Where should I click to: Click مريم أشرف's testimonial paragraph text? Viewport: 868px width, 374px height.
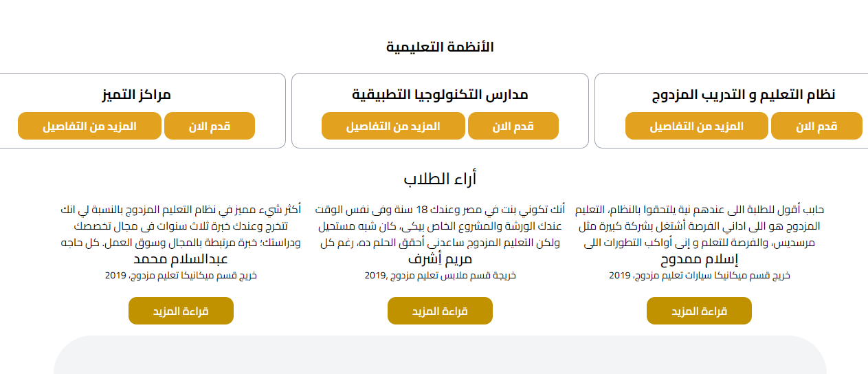[440, 226]
